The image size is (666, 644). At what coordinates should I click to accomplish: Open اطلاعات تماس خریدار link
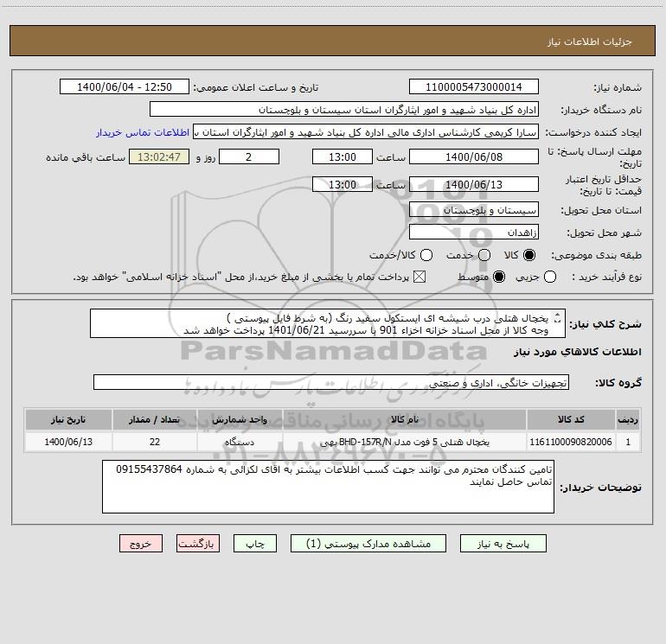pos(143,132)
